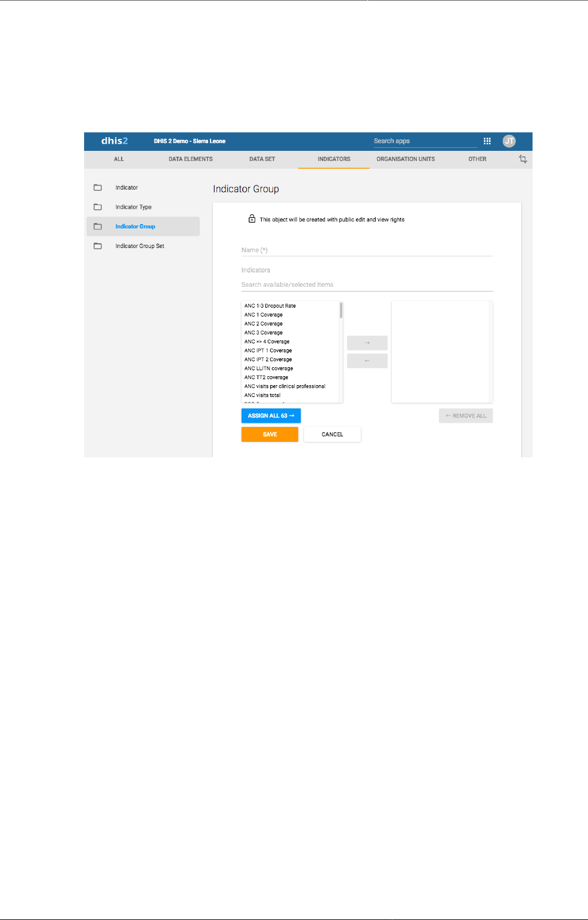Cancel the indicator group form
Screen dimensions: 588x920
point(332,434)
